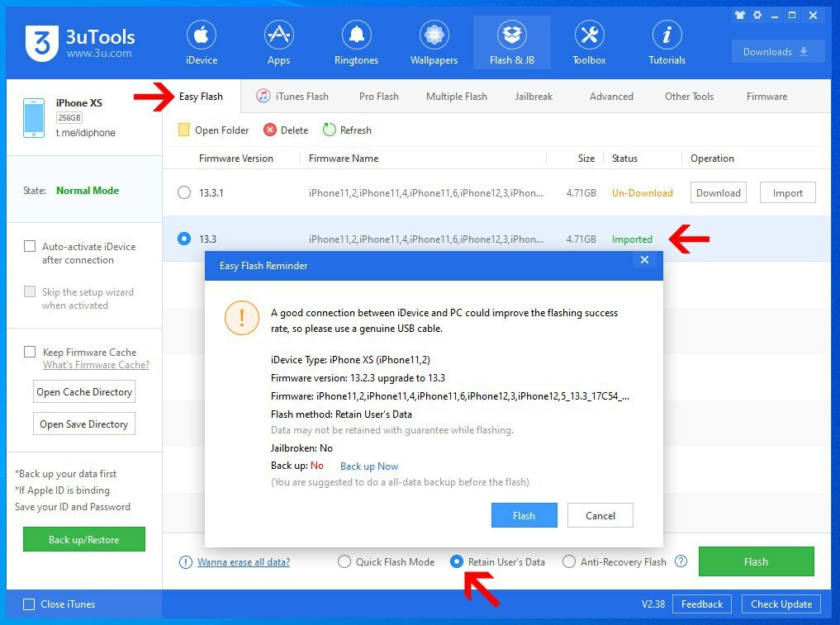This screenshot has width=840, height=625.
Task: Click Refresh in the firmware toolbar
Action: point(347,130)
